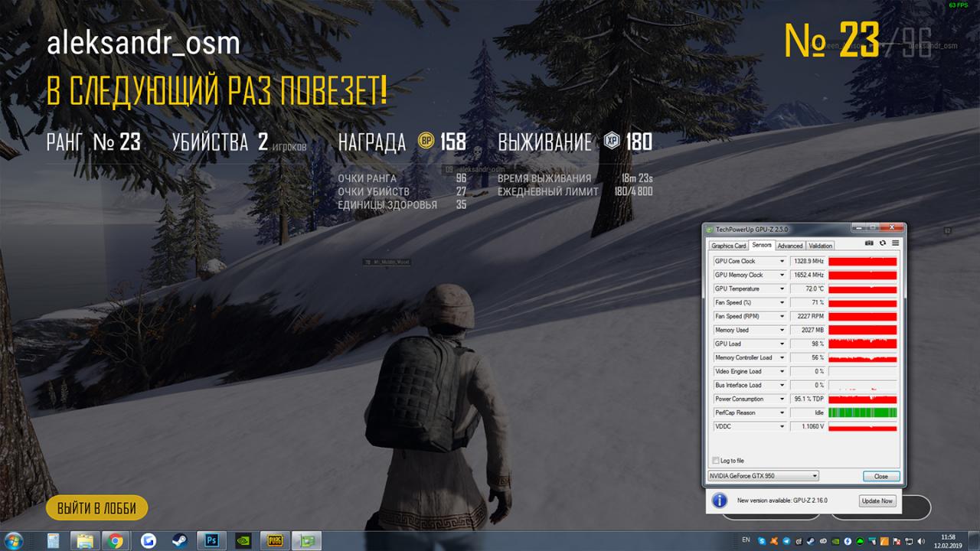The height and width of the screenshot is (551, 980).
Task: Click the Update Now button
Action: [877, 500]
